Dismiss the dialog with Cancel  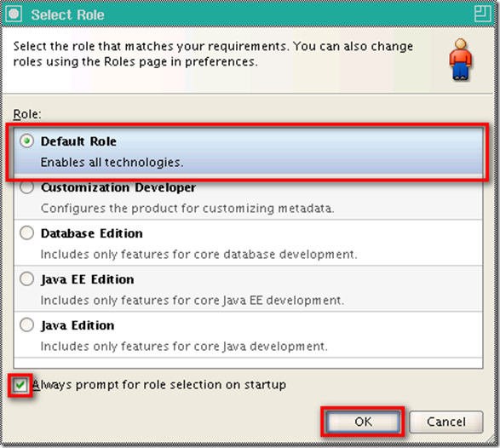coord(446,422)
